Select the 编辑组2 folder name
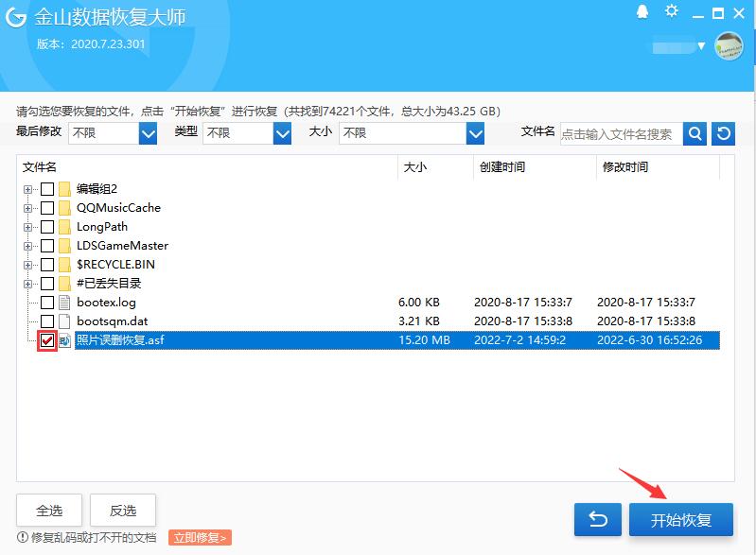Image resolution: width=756 pixels, height=555 pixels. (97, 189)
